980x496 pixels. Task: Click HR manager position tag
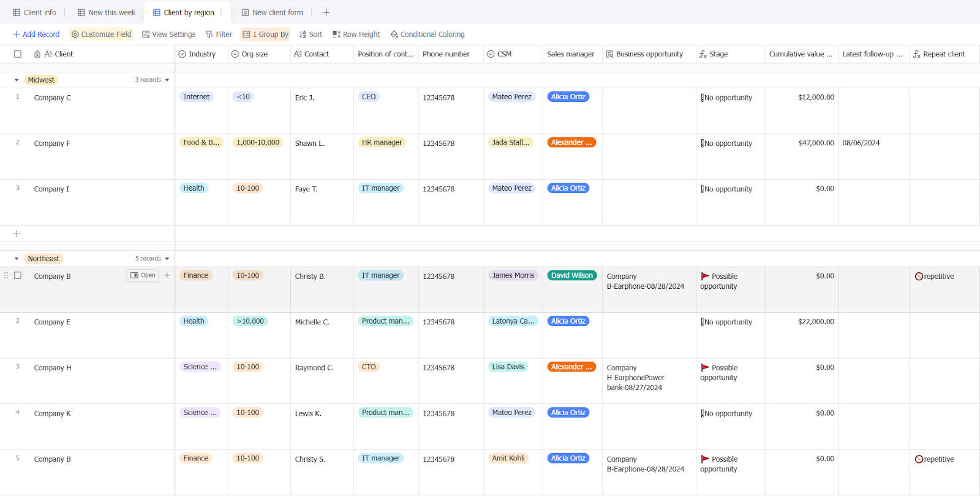(382, 142)
